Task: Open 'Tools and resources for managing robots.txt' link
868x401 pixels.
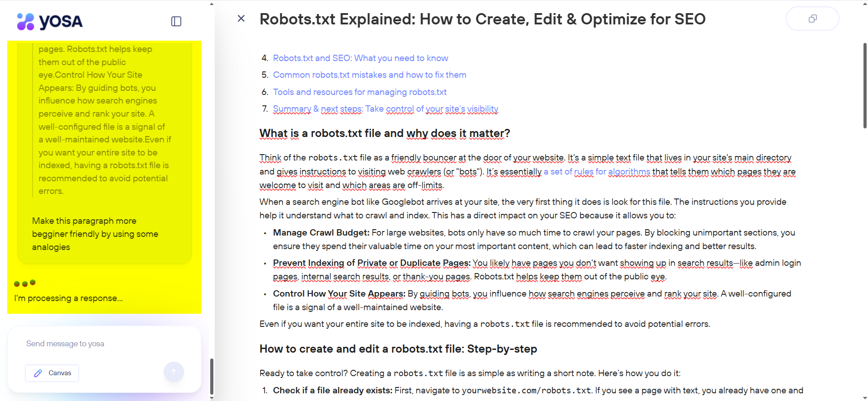Action: 359,92
